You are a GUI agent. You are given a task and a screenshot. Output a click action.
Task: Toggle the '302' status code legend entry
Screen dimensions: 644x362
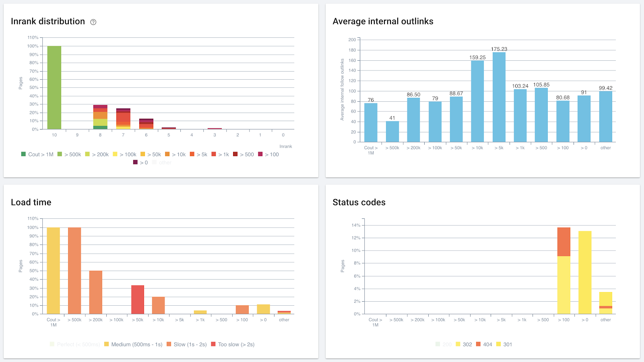[x=464, y=345]
